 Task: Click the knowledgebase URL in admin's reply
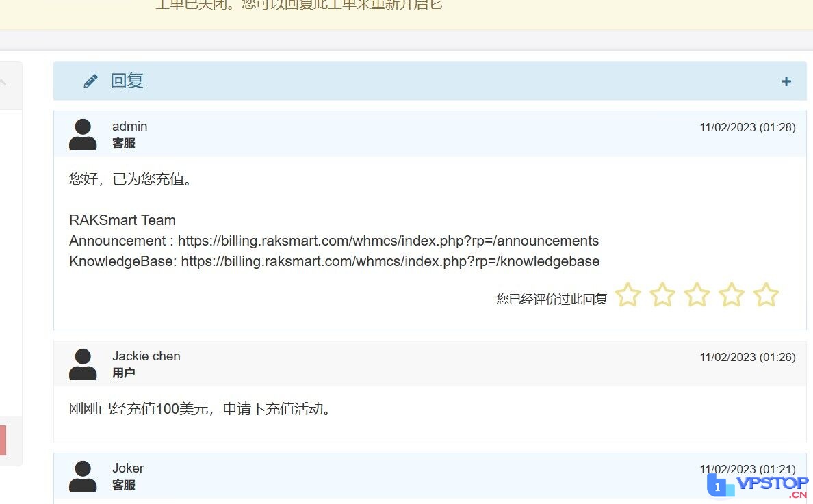pos(391,262)
